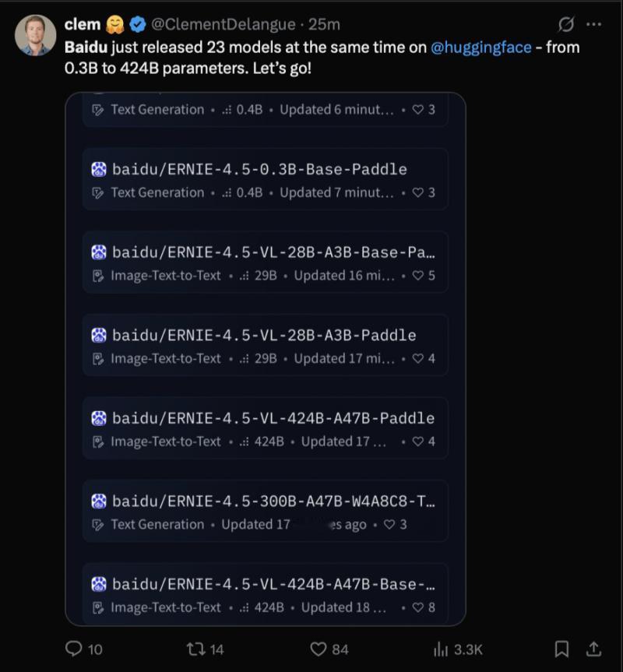Open ERNIE-4.5-0.3B-Base-Paddle model card
The image size is (623, 672).
(x=266, y=179)
